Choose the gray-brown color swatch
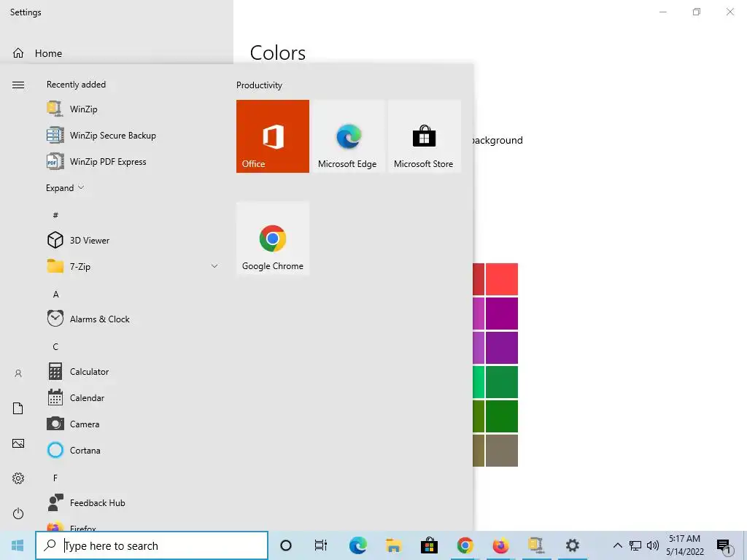 pos(502,451)
